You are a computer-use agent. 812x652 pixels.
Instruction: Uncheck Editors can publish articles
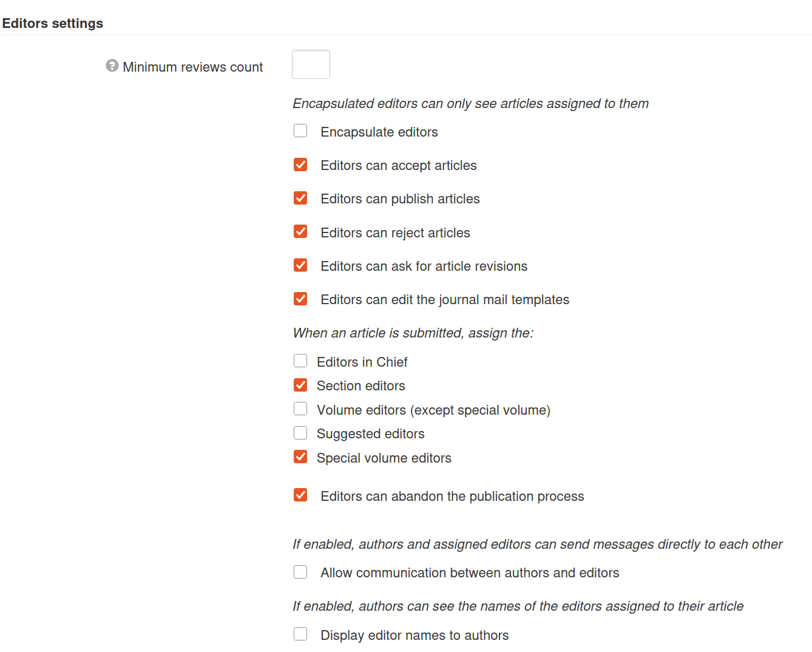[300, 198]
